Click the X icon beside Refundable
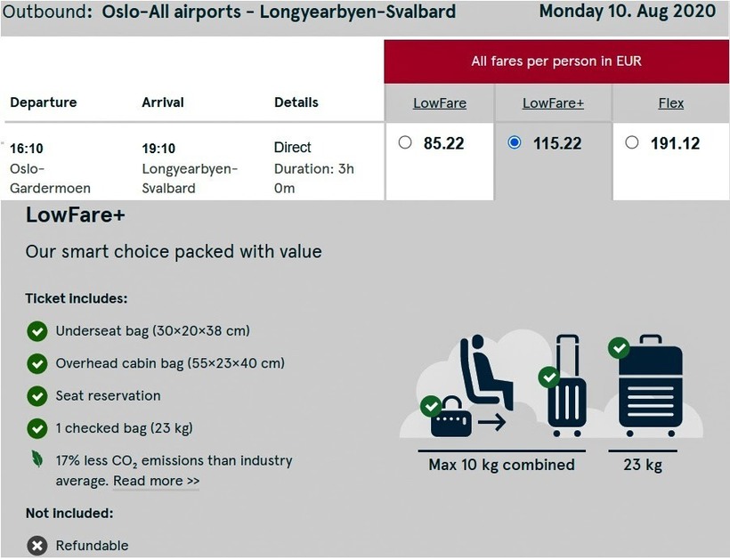 click(36, 546)
